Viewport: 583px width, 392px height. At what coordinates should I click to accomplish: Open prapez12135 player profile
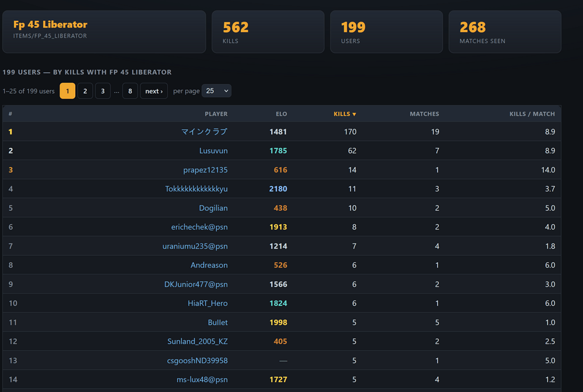click(205, 170)
